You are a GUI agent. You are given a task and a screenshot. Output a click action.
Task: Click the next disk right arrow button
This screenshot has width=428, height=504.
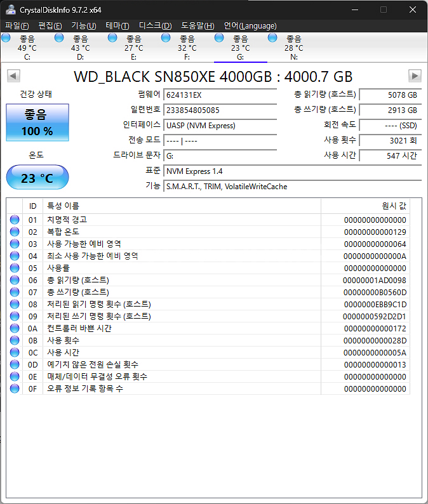pos(415,76)
